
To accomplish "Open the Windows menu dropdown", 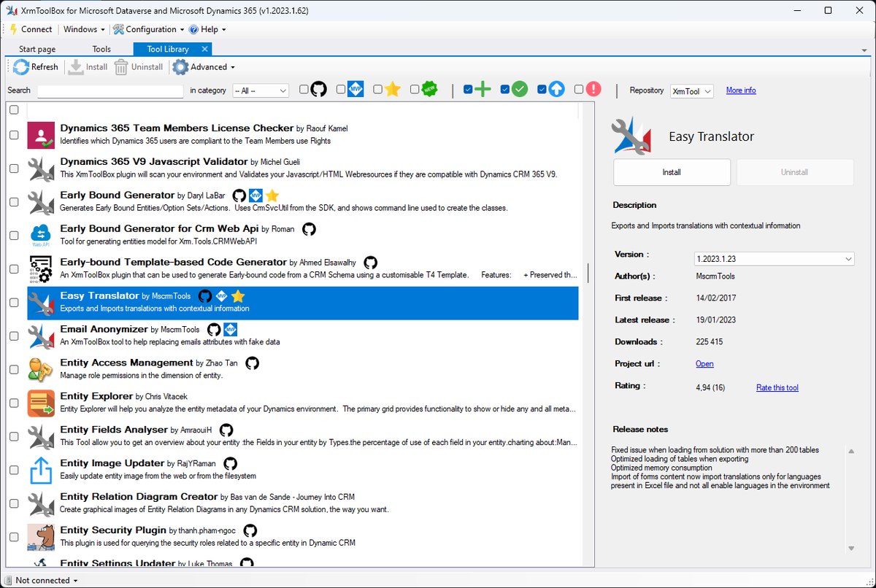I will 83,29.
